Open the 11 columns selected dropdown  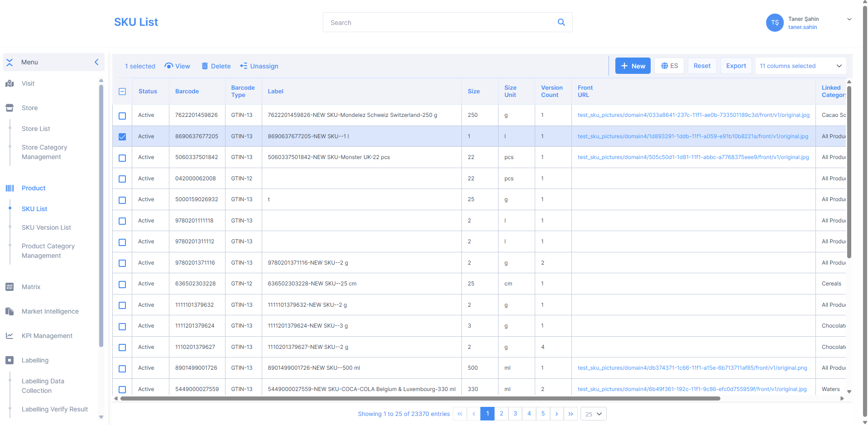[800, 66]
